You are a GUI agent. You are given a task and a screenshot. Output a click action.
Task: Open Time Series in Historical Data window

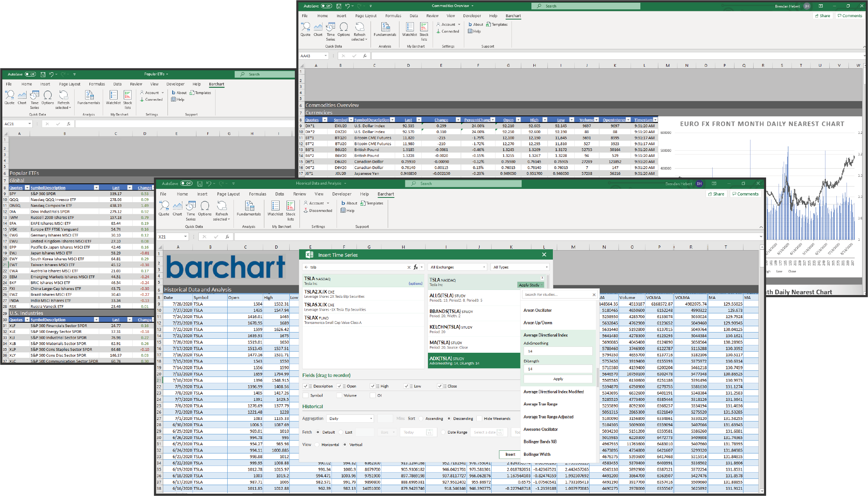tap(191, 211)
